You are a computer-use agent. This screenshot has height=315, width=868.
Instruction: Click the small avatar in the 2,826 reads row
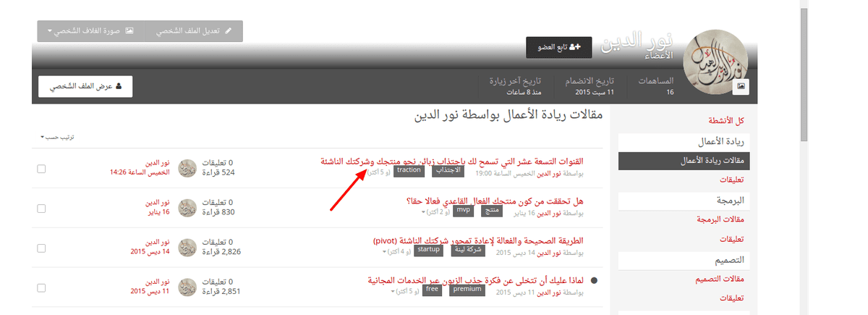coord(187,247)
